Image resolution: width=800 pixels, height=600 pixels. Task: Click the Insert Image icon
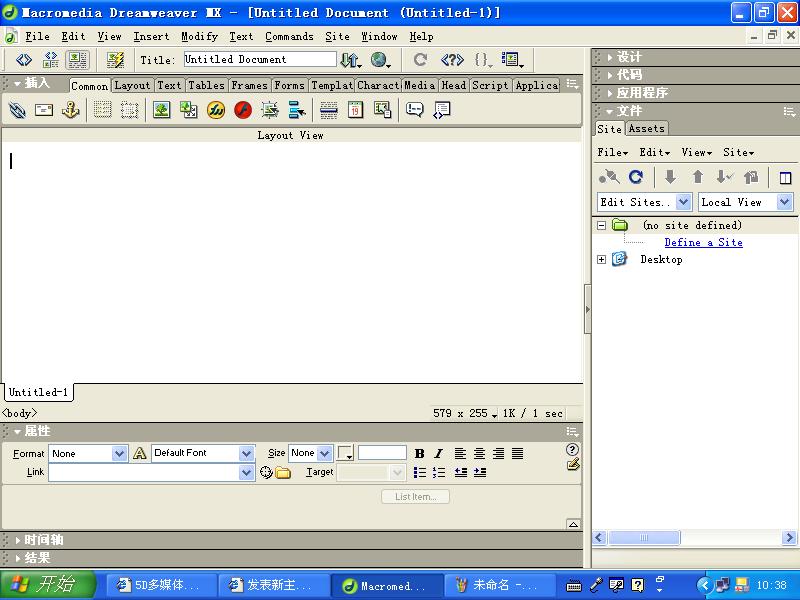tap(161, 110)
